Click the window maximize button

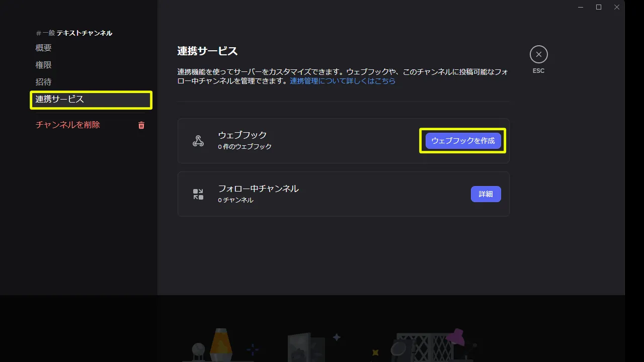tap(598, 7)
